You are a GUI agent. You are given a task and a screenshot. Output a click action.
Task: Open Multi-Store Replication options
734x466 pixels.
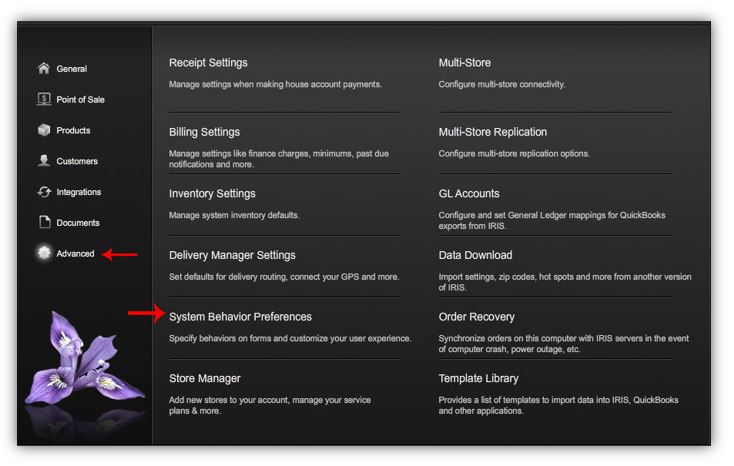pos(492,132)
